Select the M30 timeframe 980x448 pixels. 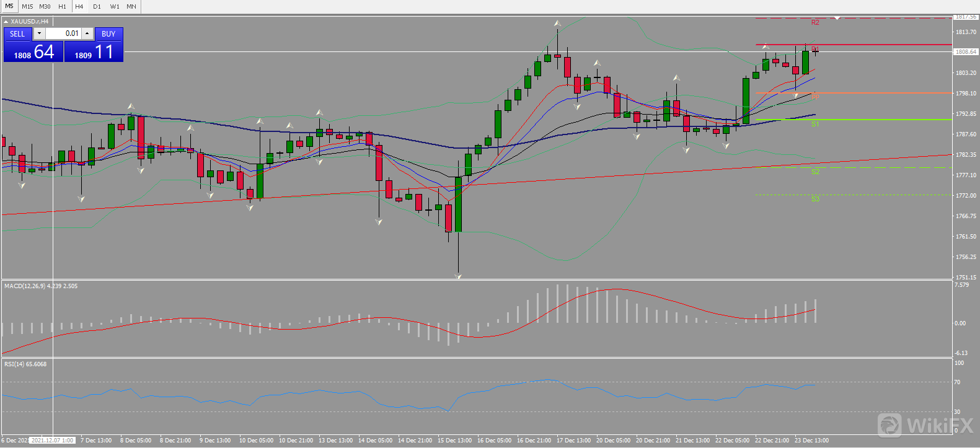[x=45, y=6]
